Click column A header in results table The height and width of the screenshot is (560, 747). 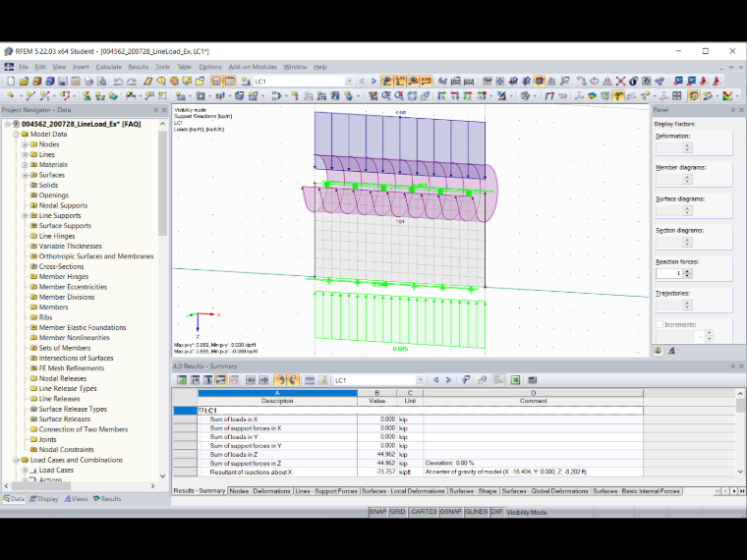(x=277, y=393)
